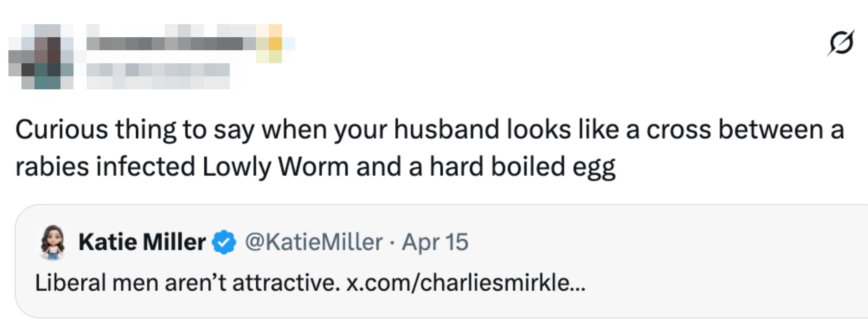Click the words "cross between" in tweet

(x=735, y=130)
